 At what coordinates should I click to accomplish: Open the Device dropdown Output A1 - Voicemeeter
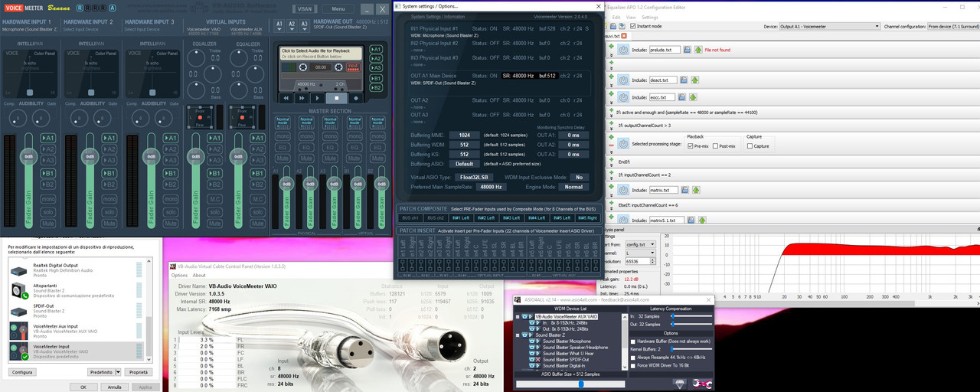pyautogui.click(x=828, y=26)
